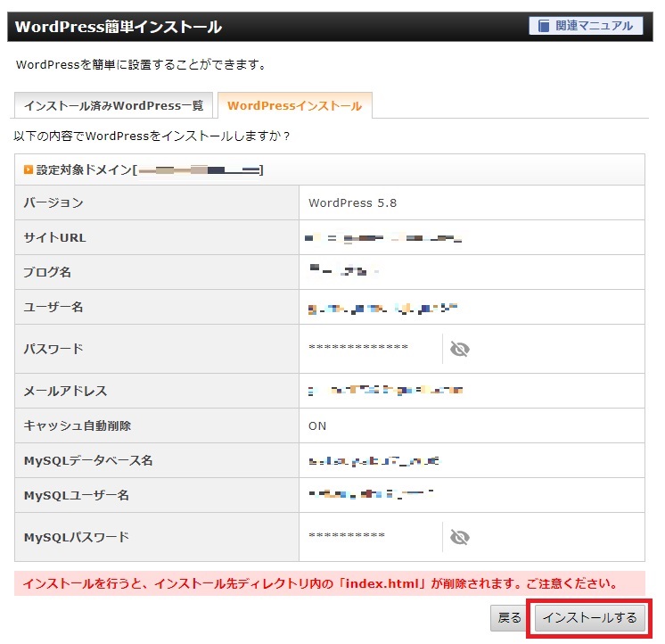The image size is (665, 644).
Task: Click the MySQLユーザー名 label
Action: (x=77, y=496)
